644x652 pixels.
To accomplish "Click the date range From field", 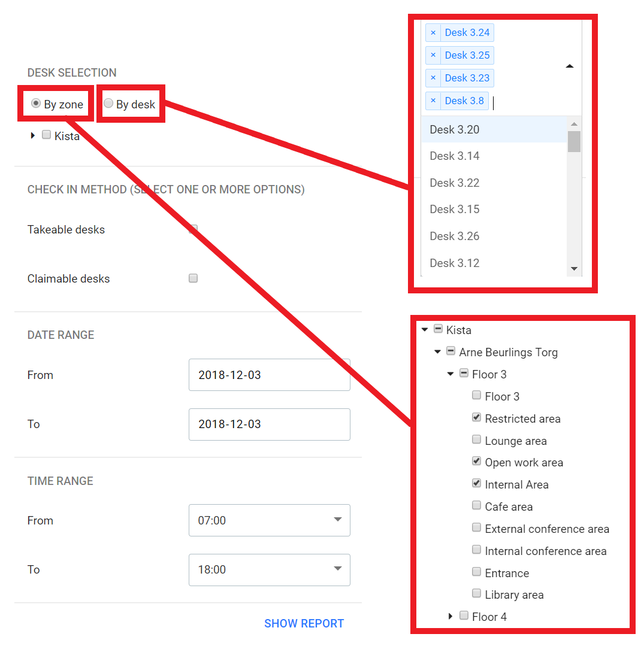I will pos(270,375).
